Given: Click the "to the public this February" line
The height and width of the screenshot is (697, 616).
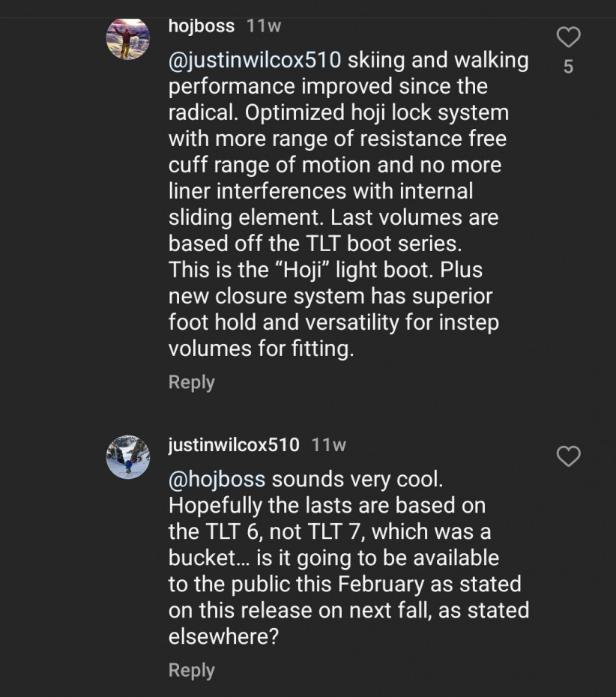Looking at the screenshot, I should [x=345, y=584].
